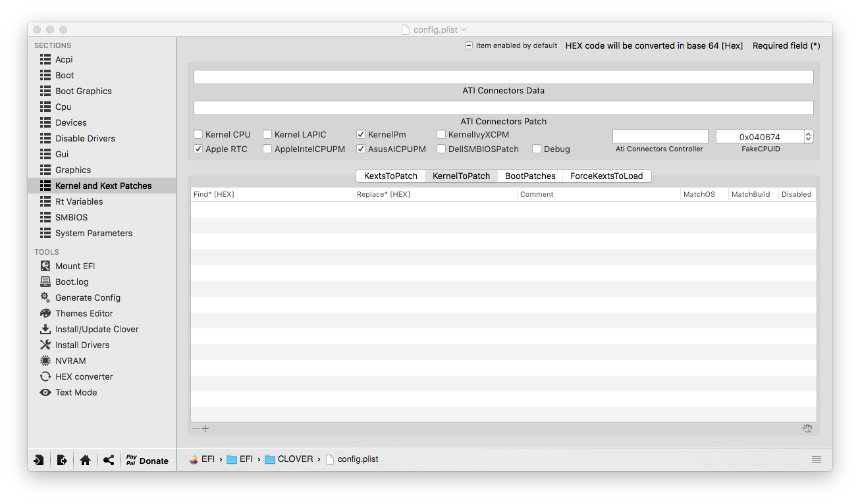Remove patch entry with the minus button
The image size is (860, 504).
point(196,429)
